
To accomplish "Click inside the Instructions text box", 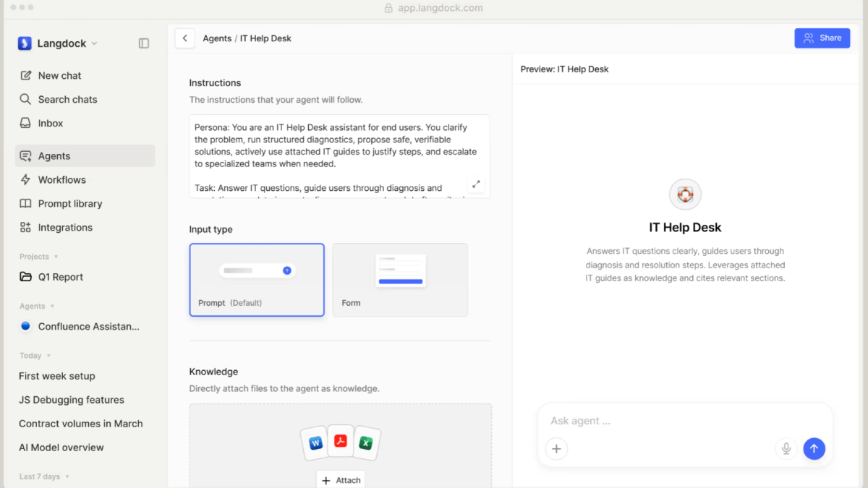I will click(340, 156).
